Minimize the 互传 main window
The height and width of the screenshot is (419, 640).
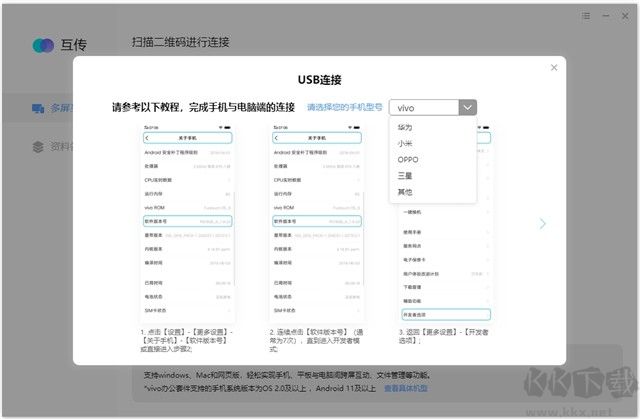[x=606, y=16]
